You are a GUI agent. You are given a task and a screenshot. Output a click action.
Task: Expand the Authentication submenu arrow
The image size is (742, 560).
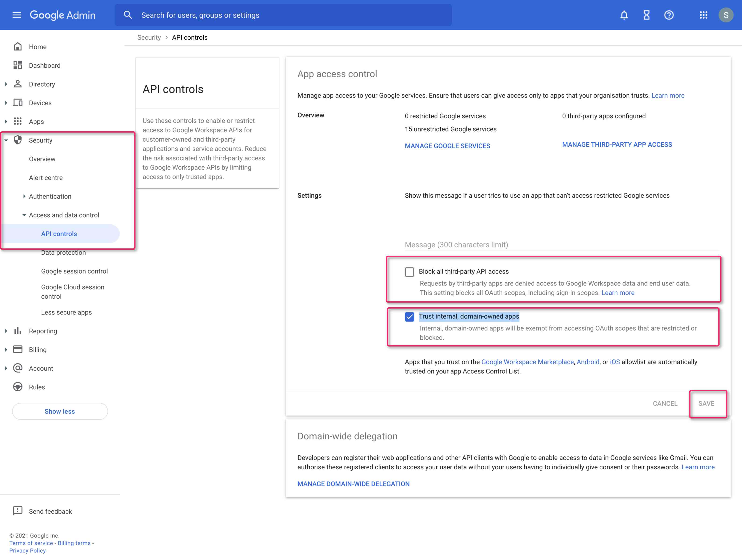[24, 197]
